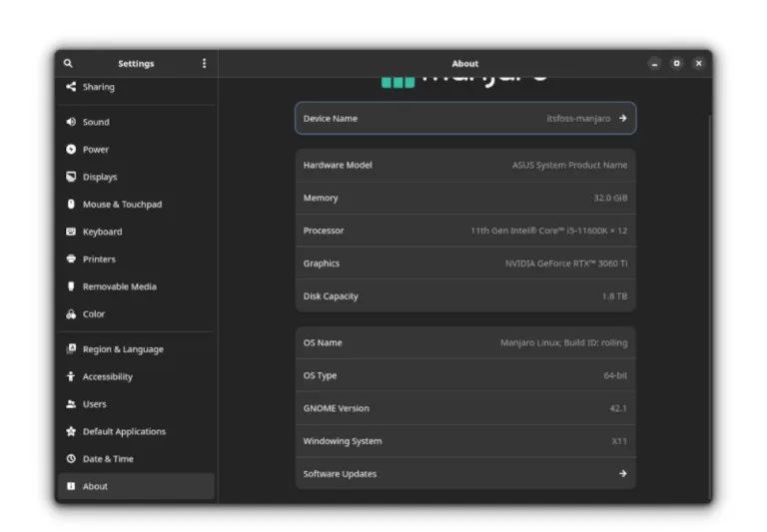Select Power in the sidebar
This screenshot has height=532, width=767.
point(136,149)
